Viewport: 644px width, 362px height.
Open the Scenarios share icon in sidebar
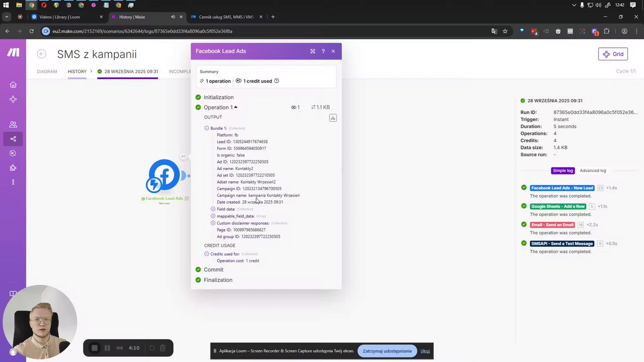[x=13, y=139]
